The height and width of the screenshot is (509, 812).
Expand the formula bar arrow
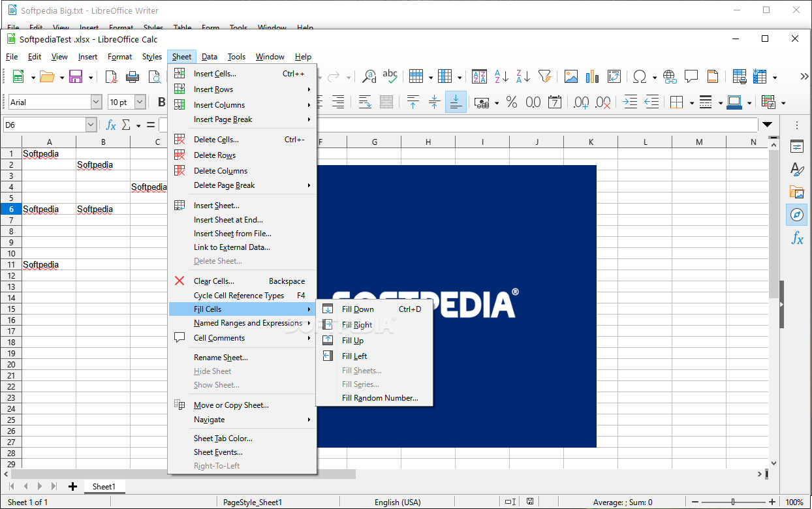(x=768, y=125)
